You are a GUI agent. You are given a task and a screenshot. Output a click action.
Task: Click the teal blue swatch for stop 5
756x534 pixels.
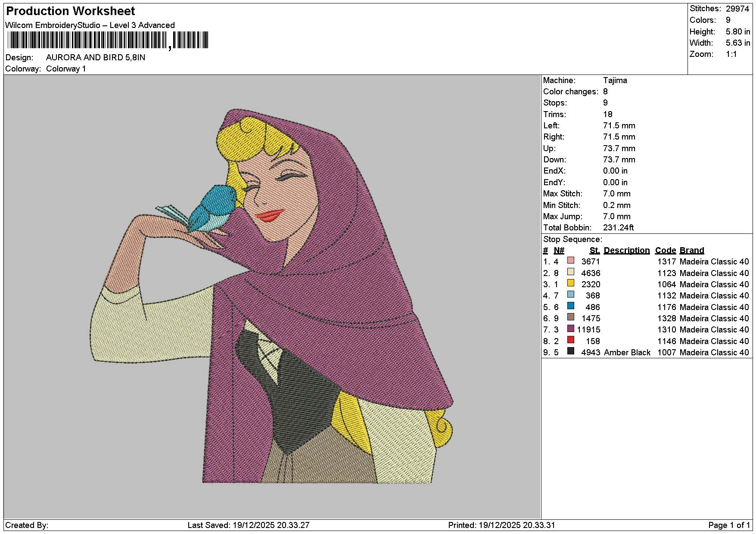point(571,306)
